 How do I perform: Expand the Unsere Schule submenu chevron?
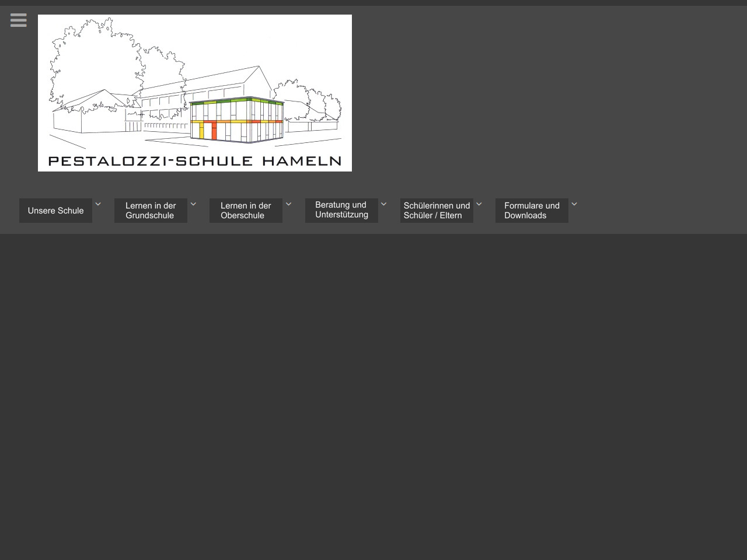[98, 204]
